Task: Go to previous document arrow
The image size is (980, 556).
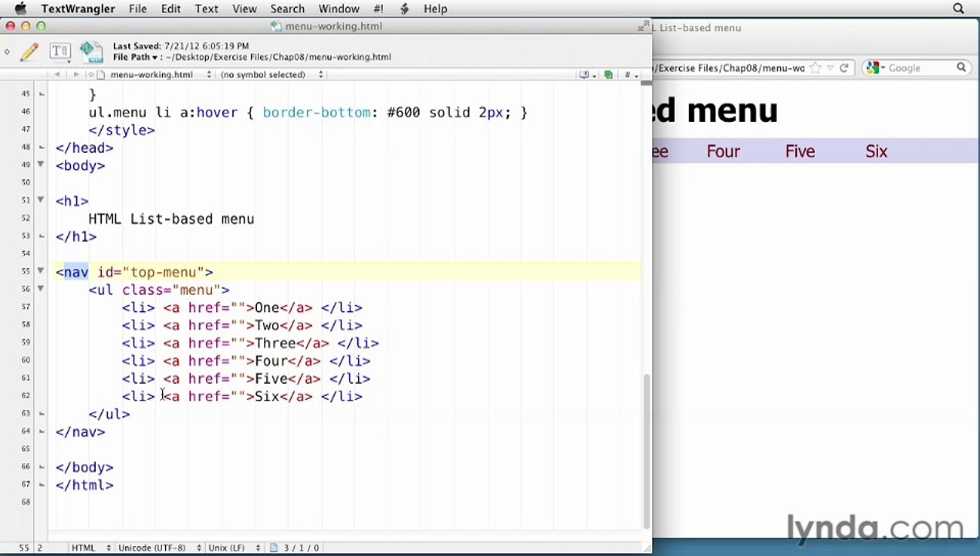Action: 57,74
